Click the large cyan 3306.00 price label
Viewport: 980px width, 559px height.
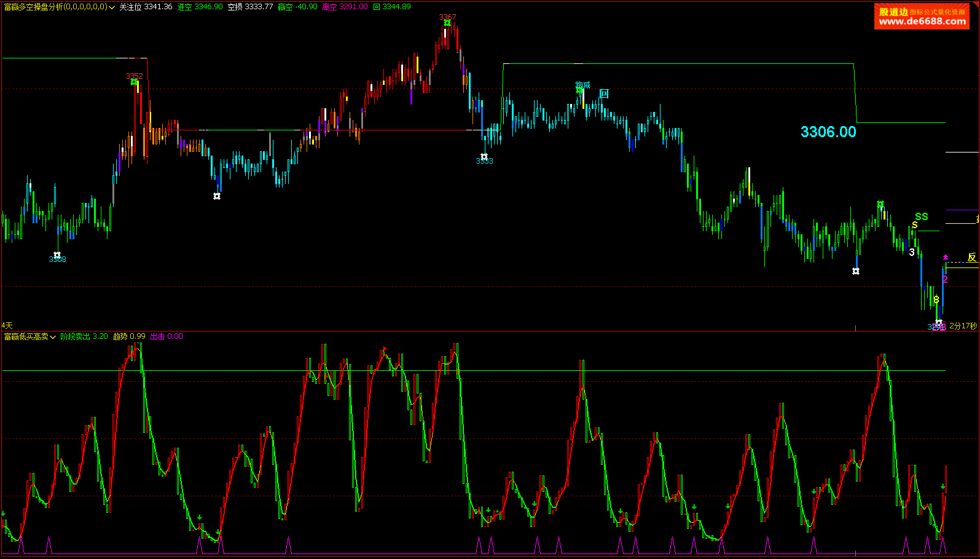click(x=828, y=132)
